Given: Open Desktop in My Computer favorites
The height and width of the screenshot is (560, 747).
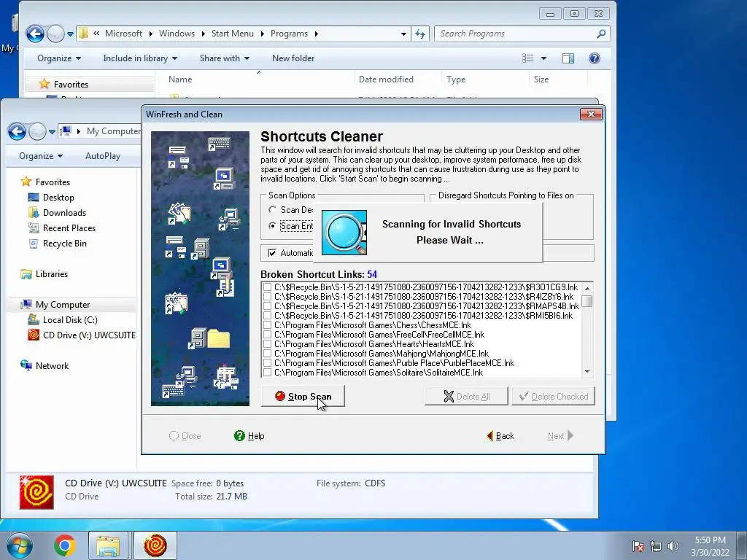Looking at the screenshot, I should tap(58, 197).
